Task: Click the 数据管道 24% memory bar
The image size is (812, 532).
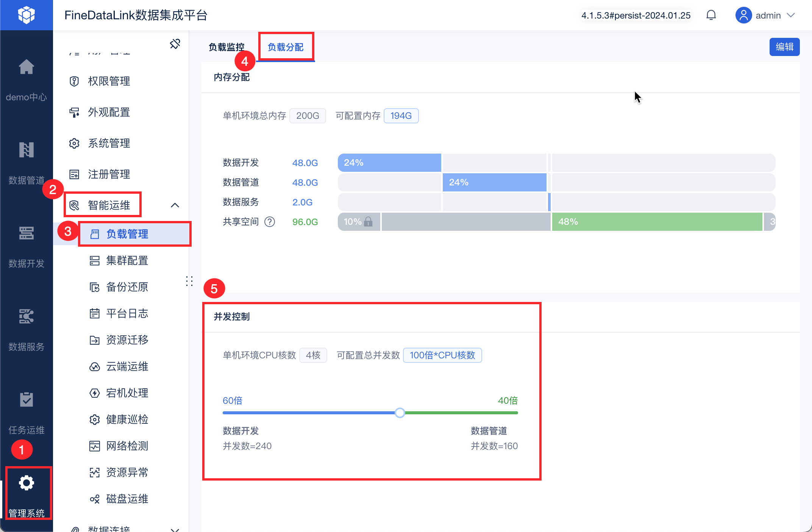Action: (495, 182)
